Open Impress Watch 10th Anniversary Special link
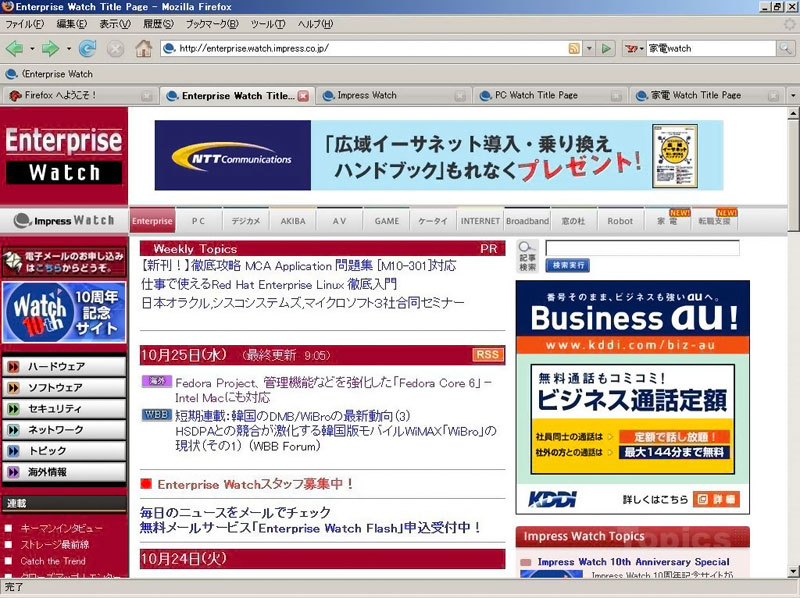This screenshot has width=800, height=598. 633,562
